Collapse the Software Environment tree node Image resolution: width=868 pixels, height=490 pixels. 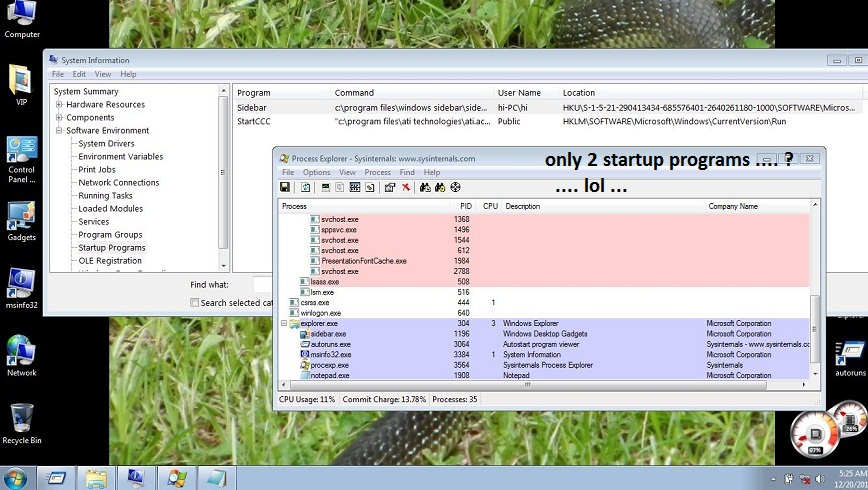point(59,131)
